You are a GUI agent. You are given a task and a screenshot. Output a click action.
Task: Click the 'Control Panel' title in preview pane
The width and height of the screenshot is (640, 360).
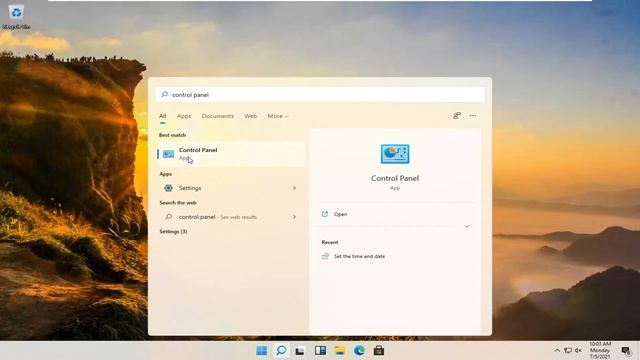[x=395, y=178]
